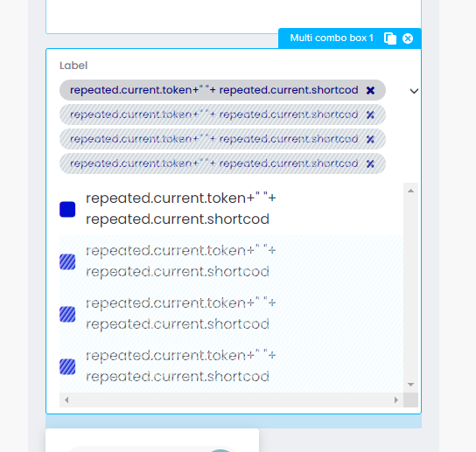Select the first non-striped option text in the list
The height and width of the screenshot is (452, 476).
tap(181, 209)
